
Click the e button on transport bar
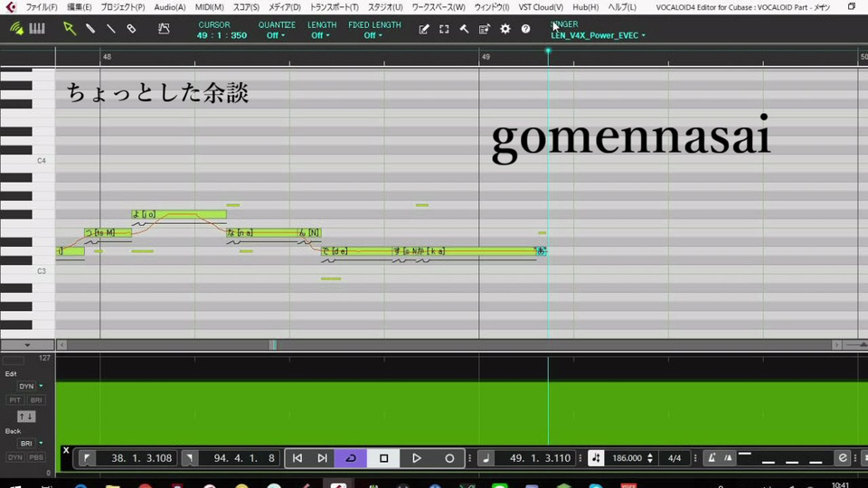pyautogui.click(x=842, y=458)
